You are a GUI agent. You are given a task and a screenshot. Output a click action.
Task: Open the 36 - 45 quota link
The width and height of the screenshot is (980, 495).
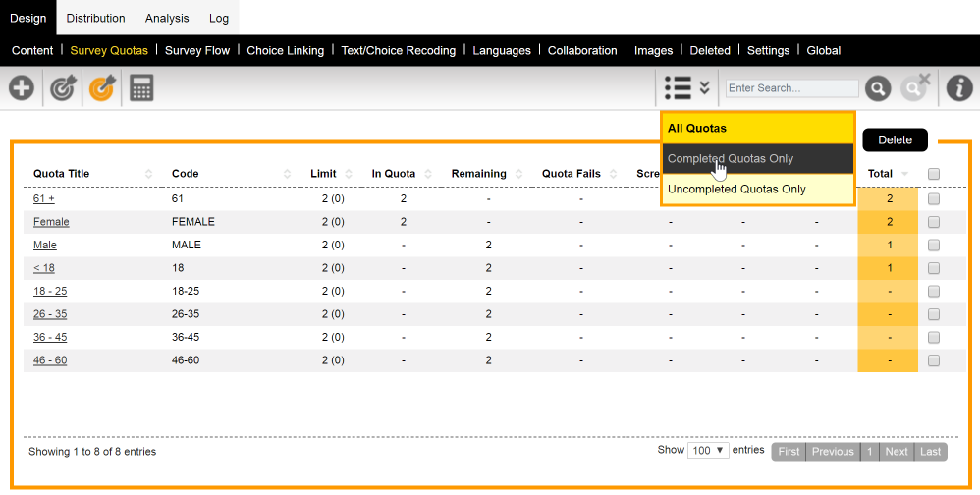point(50,338)
